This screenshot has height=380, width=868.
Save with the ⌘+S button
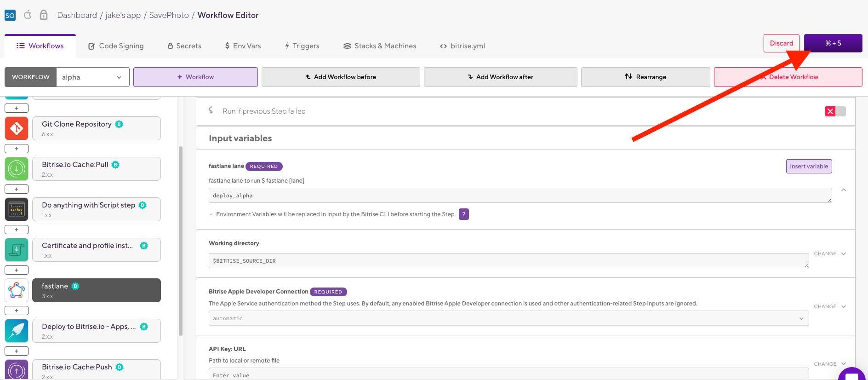tap(833, 43)
